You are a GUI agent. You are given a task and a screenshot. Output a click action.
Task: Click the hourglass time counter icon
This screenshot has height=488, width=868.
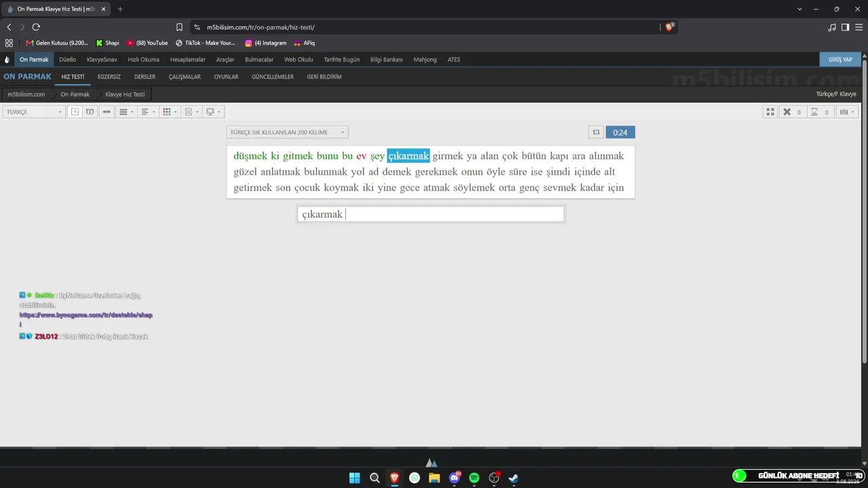tap(814, 112)
